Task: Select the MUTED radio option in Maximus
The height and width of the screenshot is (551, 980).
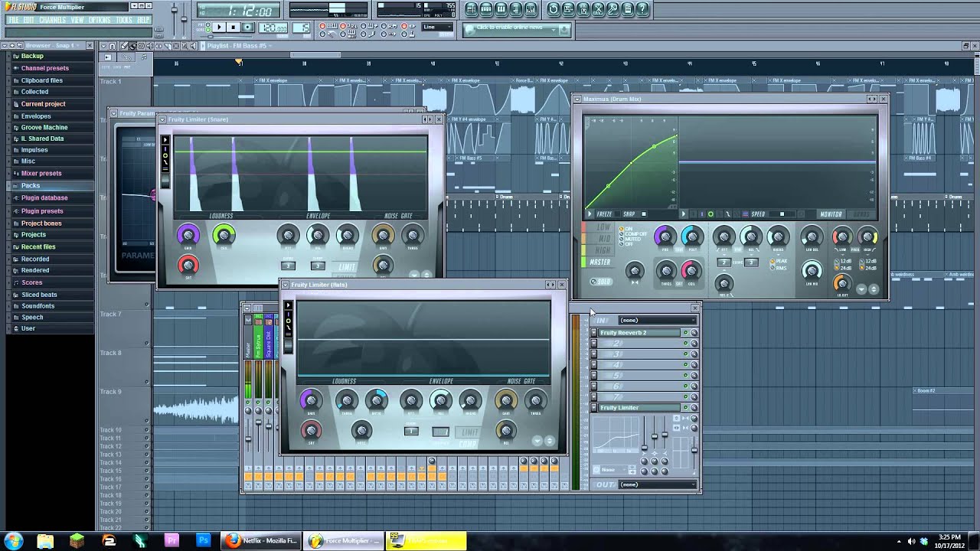Action: click(631, 239)
